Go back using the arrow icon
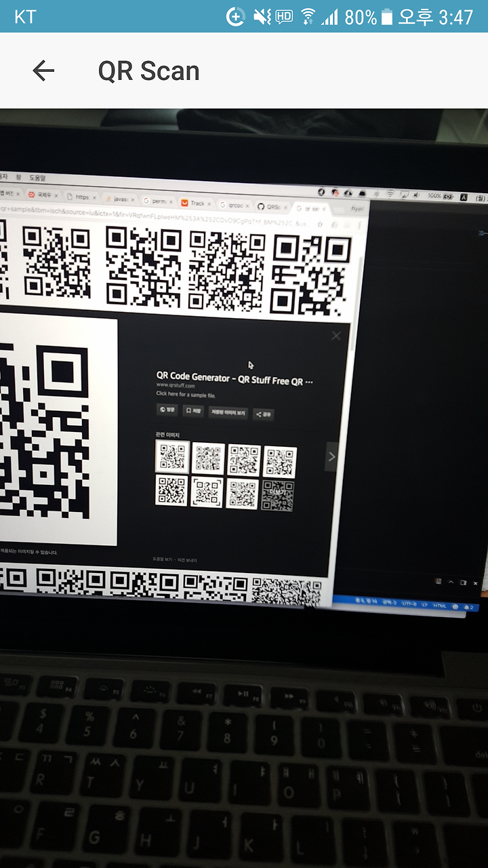Viewport: 488px width, 868px height. point(43,71)
